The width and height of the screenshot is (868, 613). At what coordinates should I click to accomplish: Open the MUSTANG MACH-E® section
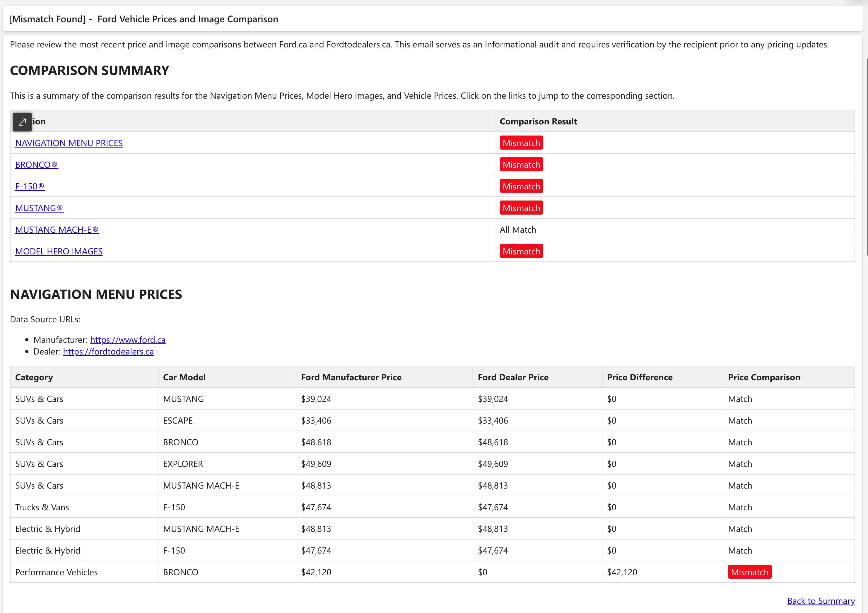(x=57, y=230)
